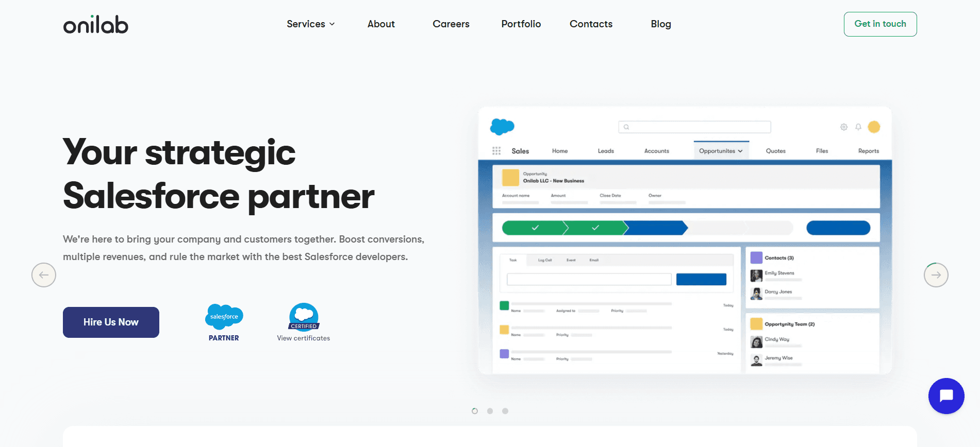
Task: Select the Leads tab in mockup
Action: click(x=606, y=151)
